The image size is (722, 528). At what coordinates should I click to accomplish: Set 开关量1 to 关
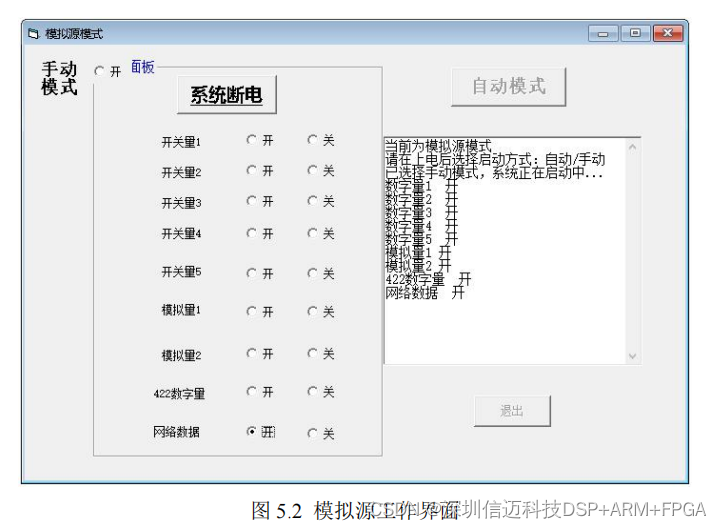click(x=313, y=141)
